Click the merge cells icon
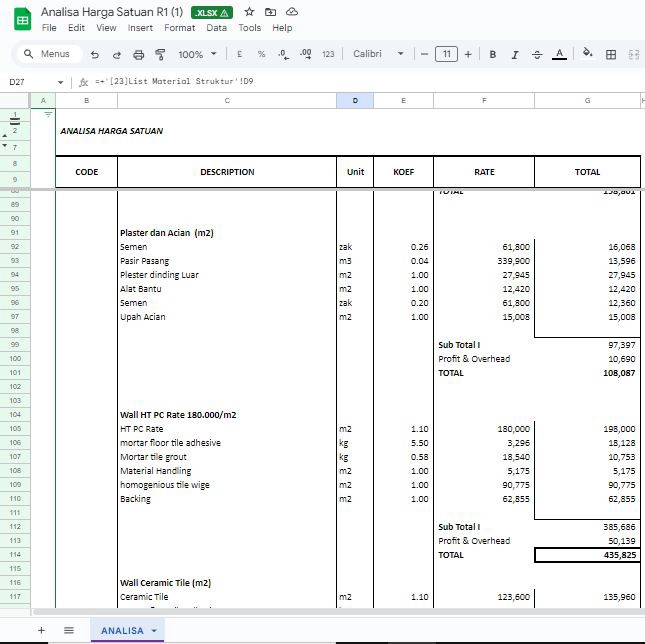 pos(634,54)
